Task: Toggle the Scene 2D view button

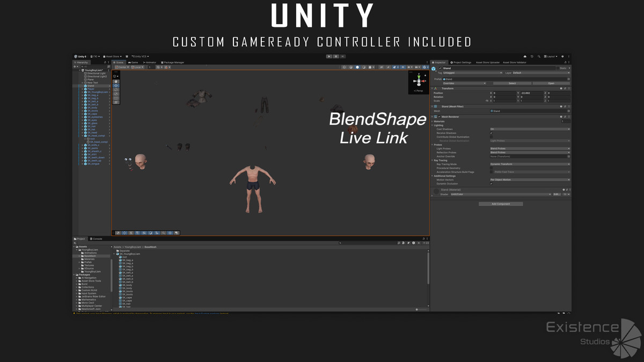Action: tap(382, 67)
